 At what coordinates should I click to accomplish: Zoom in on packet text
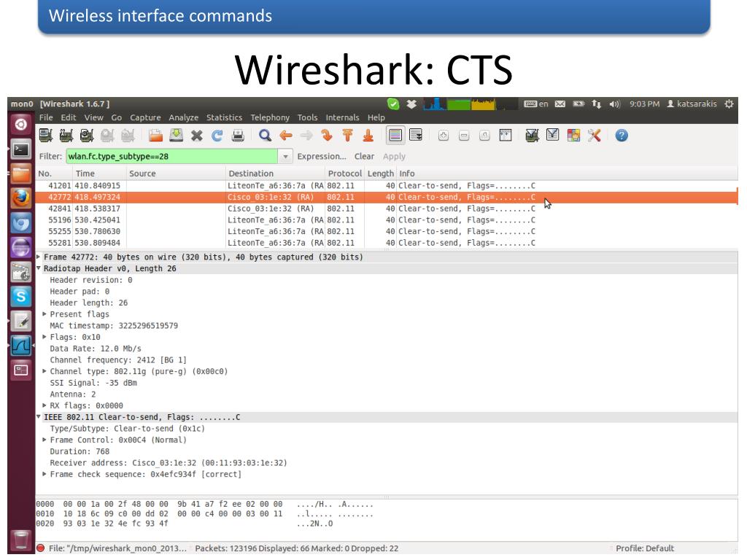point(443,136)
